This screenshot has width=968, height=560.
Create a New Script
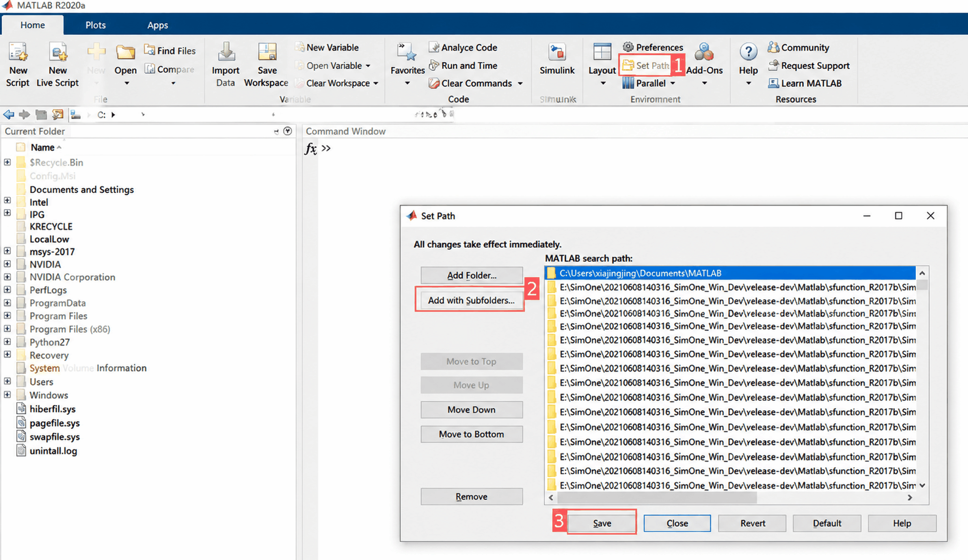coord(18,65)
